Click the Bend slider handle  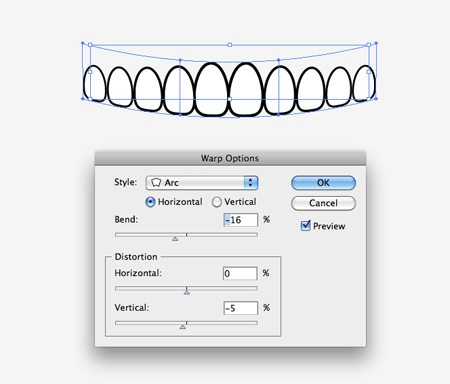175,239
